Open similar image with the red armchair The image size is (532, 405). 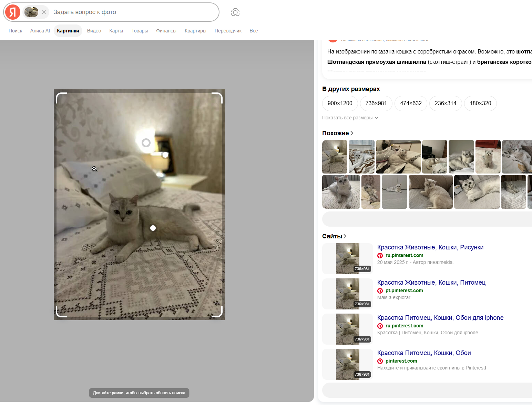tap(488, 157)
